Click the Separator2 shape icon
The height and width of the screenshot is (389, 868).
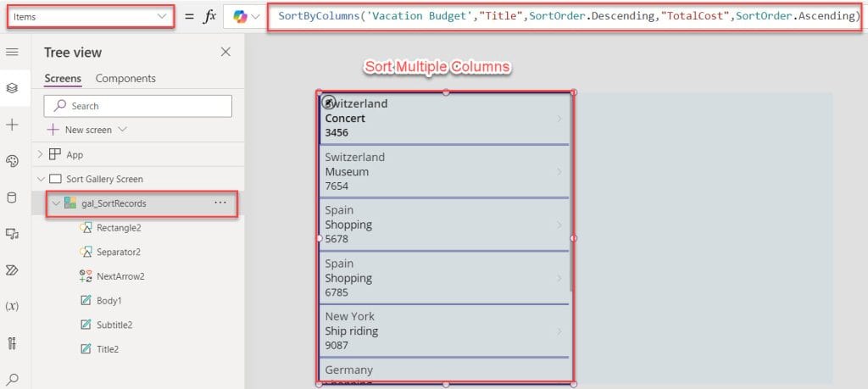[x=86, y=252]
